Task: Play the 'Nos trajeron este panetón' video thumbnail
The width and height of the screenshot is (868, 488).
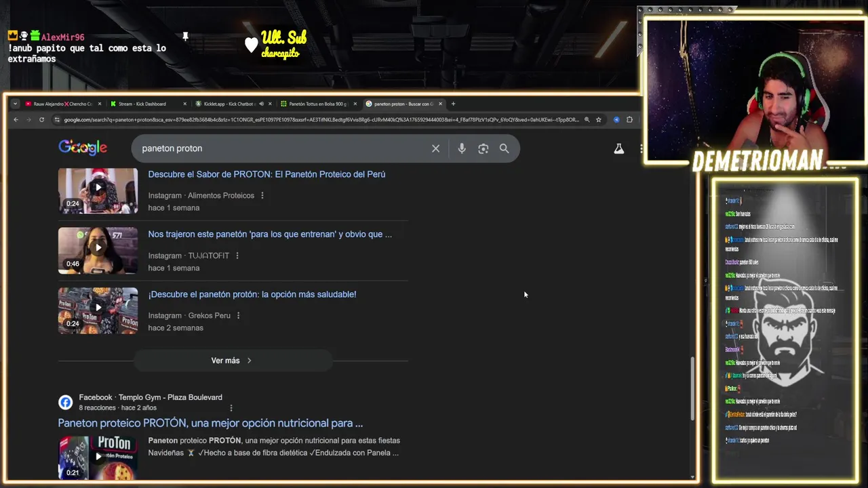Action: (x=98, y=250)
